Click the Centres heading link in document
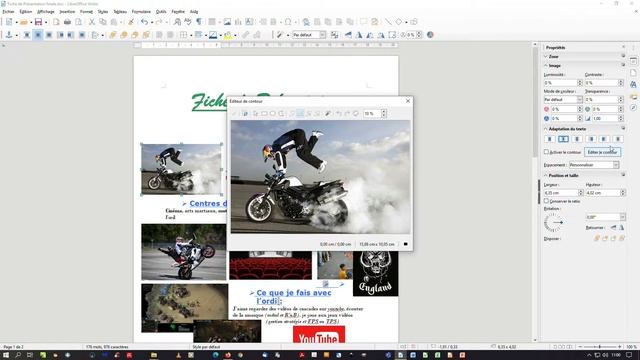Screen dimensions: 640x360 pyautogui.click(x=208, y=203)
